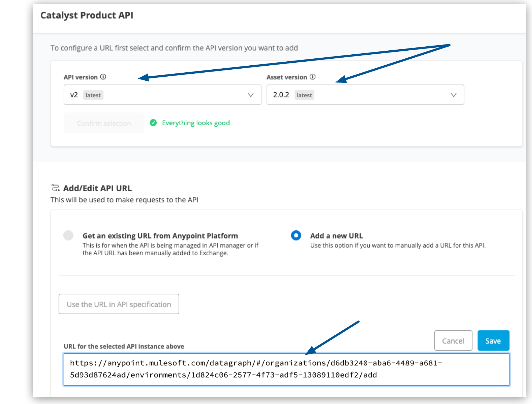Open the Asset version dropdown
The image size is (532, 404).
(x=453, y=95)
